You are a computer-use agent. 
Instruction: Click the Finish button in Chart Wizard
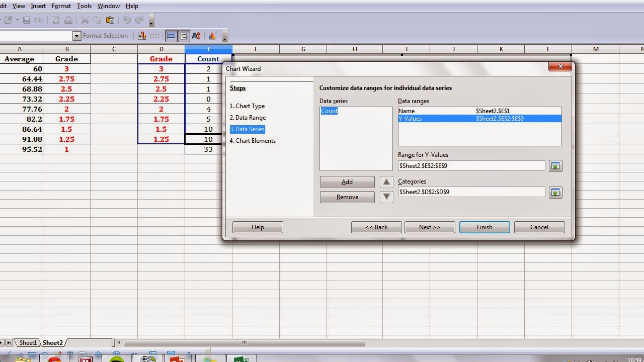484,227
